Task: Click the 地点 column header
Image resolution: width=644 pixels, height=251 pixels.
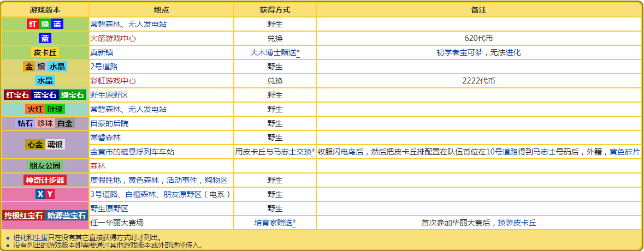Action: pyautogui.click(x=162, y=10)
